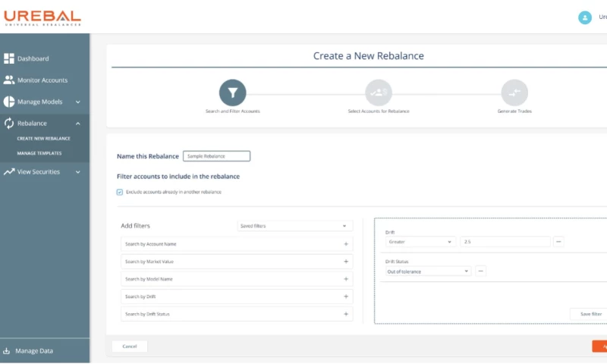
Task: Click the Manage Models pie chart icon
Action: tap(9, 102)
